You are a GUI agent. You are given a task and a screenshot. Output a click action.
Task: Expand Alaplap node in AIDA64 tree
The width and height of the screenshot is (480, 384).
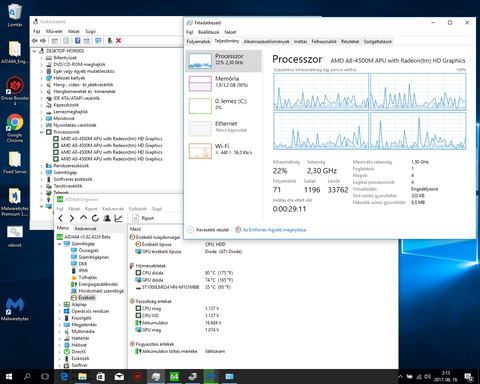60,304
